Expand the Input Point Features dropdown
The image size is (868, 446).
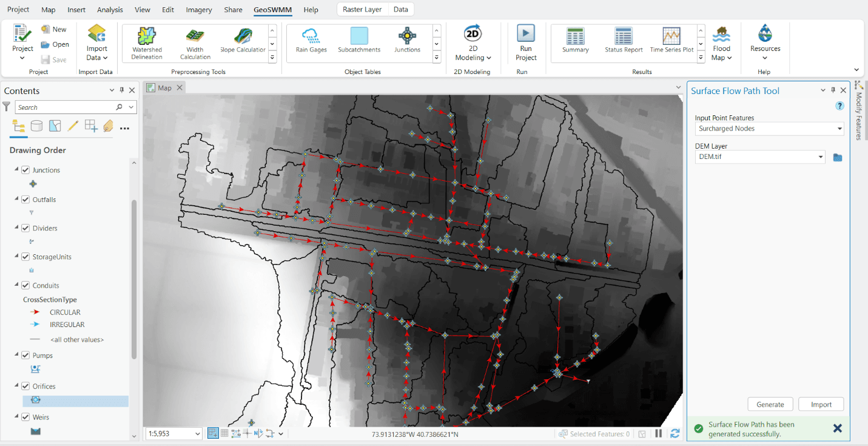click(x=839, y=129)
